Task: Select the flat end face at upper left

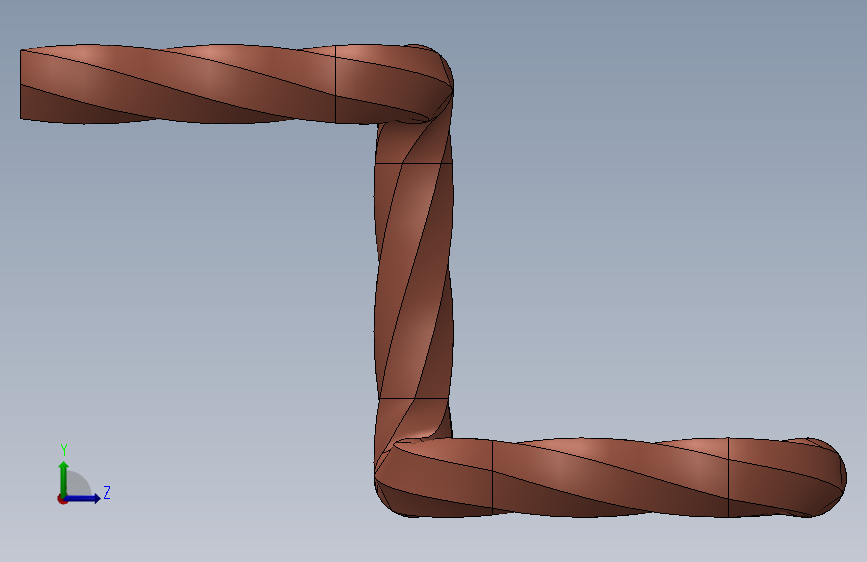Action: [x=21, y=84]
